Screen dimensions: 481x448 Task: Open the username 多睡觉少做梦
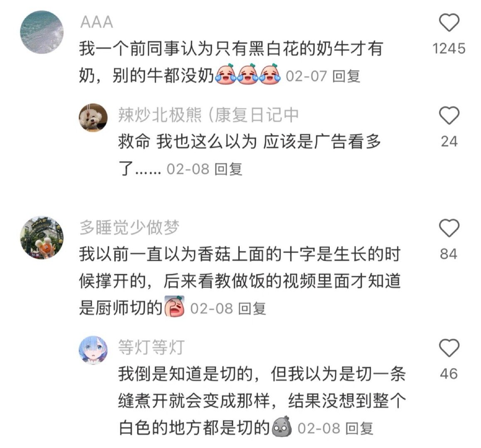(129, 228)
